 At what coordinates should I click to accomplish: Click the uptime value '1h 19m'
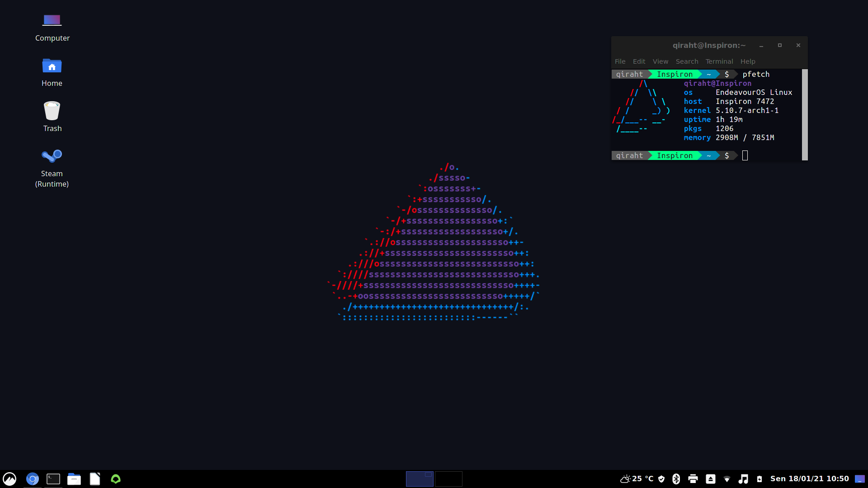pyautogui.click(x=729, y=119)
